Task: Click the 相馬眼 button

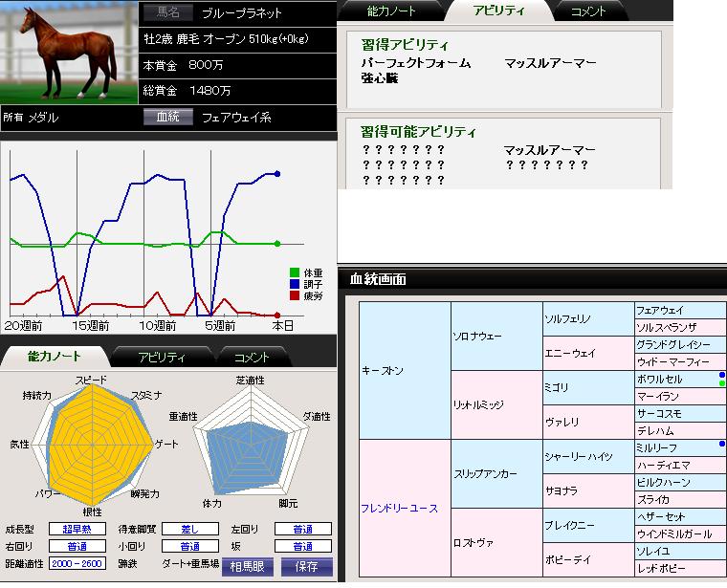Action: coord(248,566)
